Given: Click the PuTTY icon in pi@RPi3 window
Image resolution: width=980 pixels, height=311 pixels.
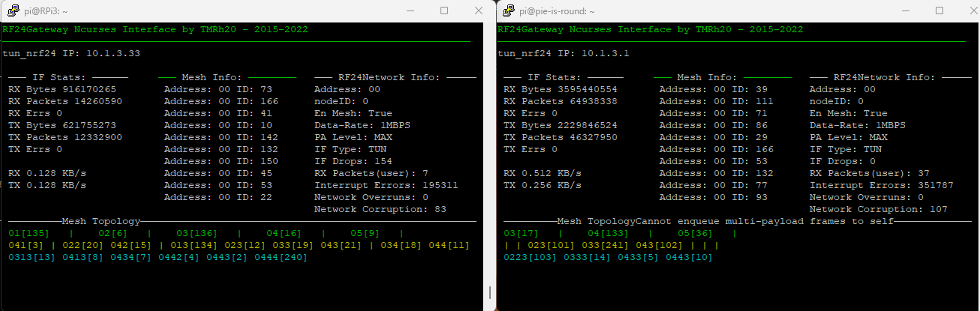Looking at the screenshot, I should [14, 10].
